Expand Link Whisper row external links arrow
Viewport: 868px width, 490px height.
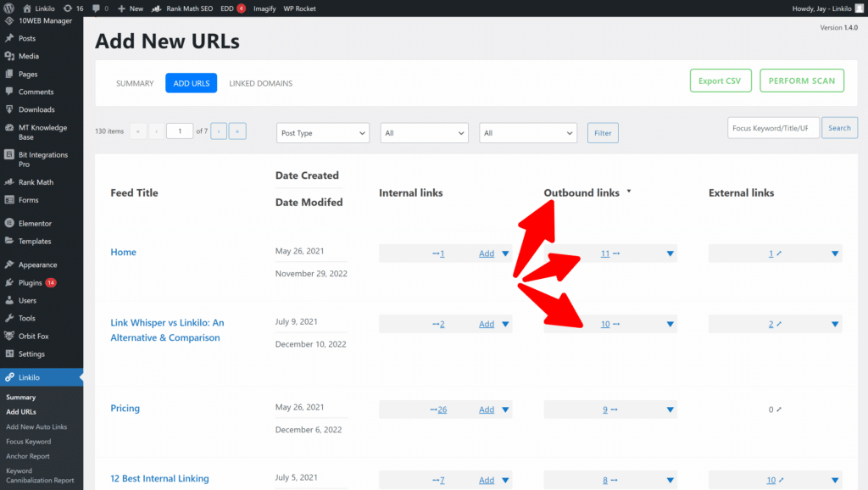pyautogui.click(x=835, y=324)
